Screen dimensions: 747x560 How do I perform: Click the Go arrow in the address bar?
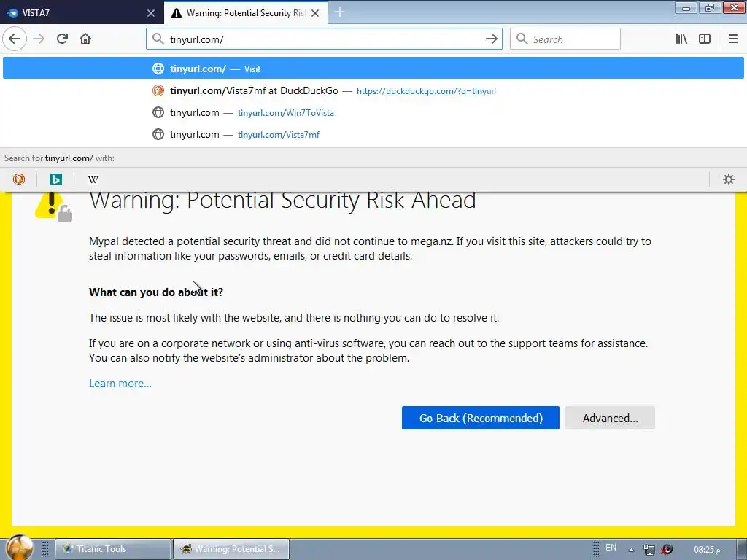491,39
